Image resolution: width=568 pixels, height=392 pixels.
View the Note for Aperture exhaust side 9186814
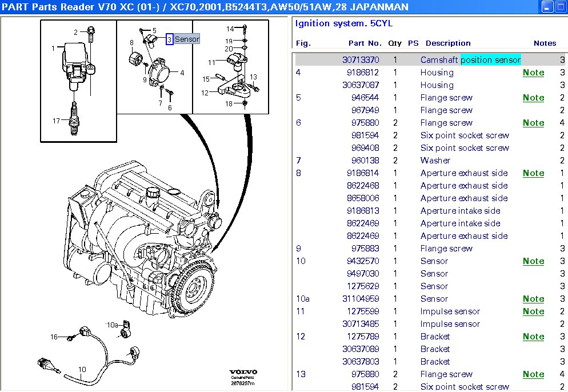tap(533, 173)
